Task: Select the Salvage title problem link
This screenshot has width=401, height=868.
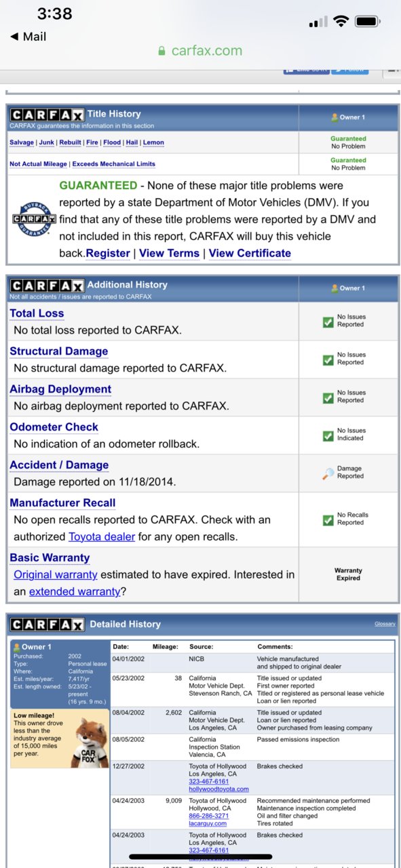Action: click(x=21, y=142)
